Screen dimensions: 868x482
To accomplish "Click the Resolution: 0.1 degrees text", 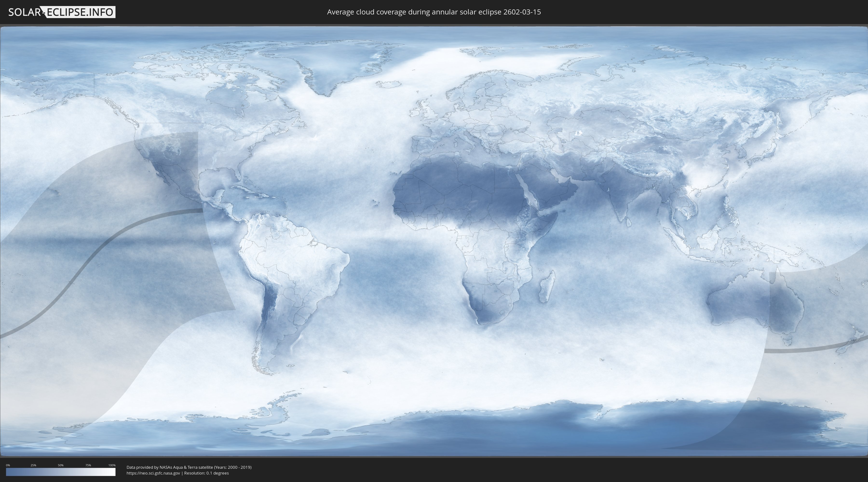I will click(206, 473).
